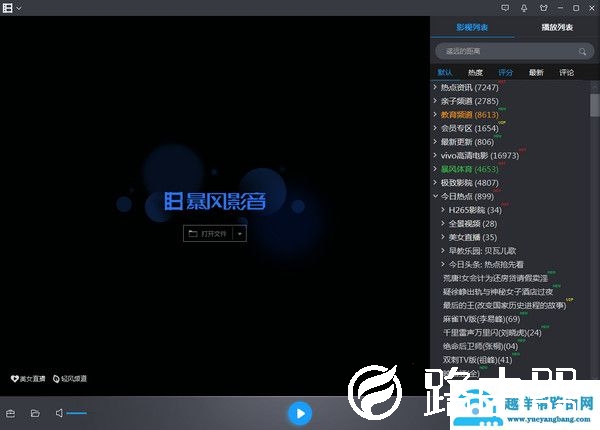Sort list by 评分
Screen dimensions: 600x430
(505, 72)
